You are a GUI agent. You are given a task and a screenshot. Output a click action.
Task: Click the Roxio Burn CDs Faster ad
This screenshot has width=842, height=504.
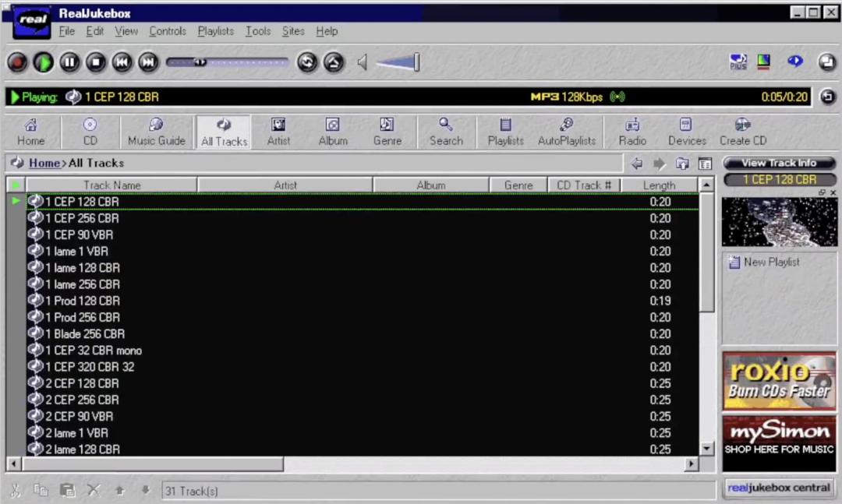pos(779,381)
